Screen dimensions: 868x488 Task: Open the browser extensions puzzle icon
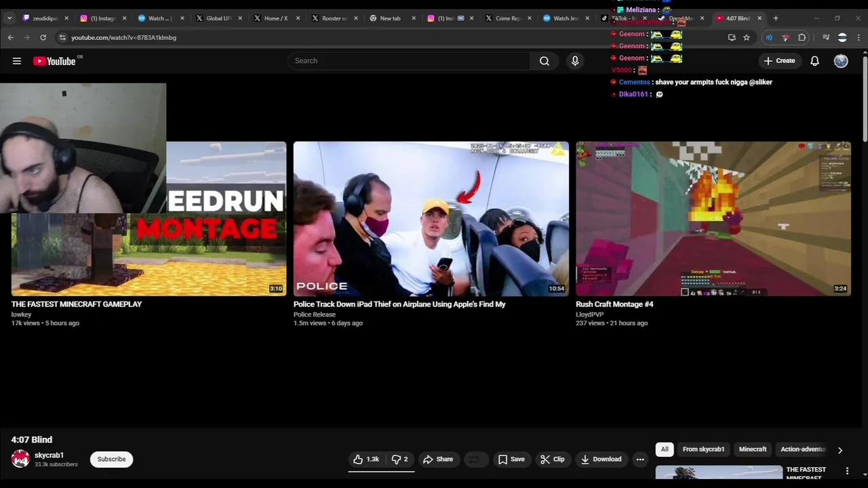click(802, 37)
